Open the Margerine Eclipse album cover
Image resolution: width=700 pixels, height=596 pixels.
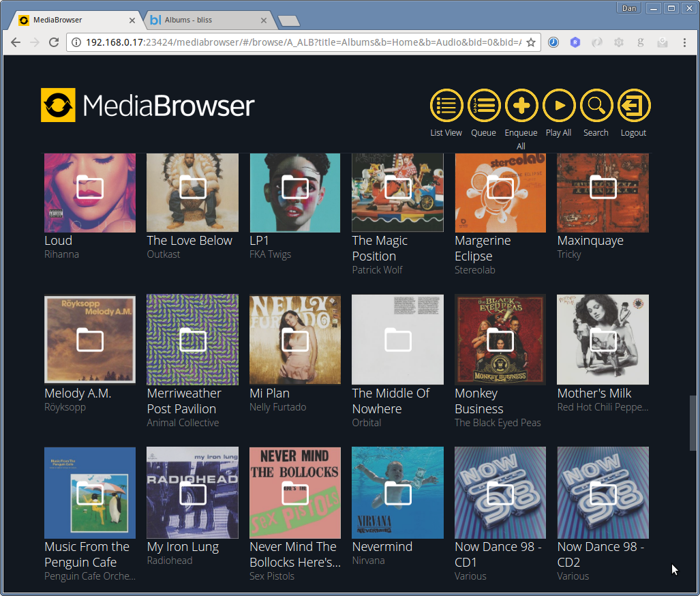[500, 192]
